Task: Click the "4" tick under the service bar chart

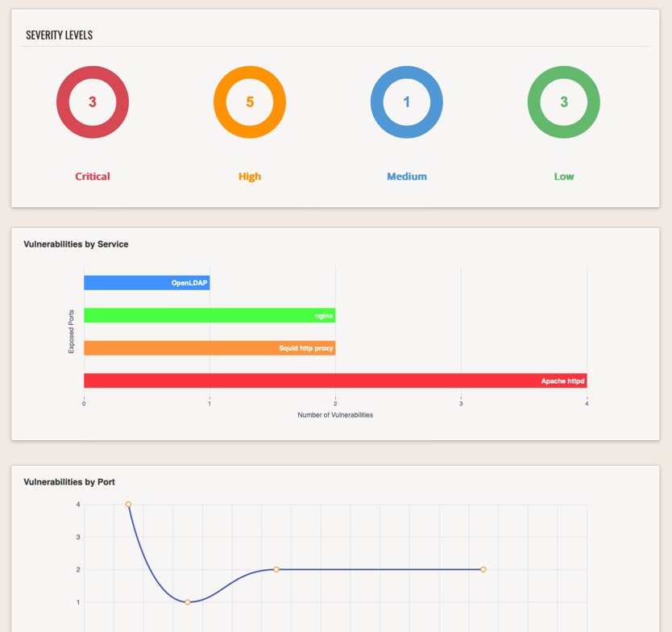Action: pos(587,404)
